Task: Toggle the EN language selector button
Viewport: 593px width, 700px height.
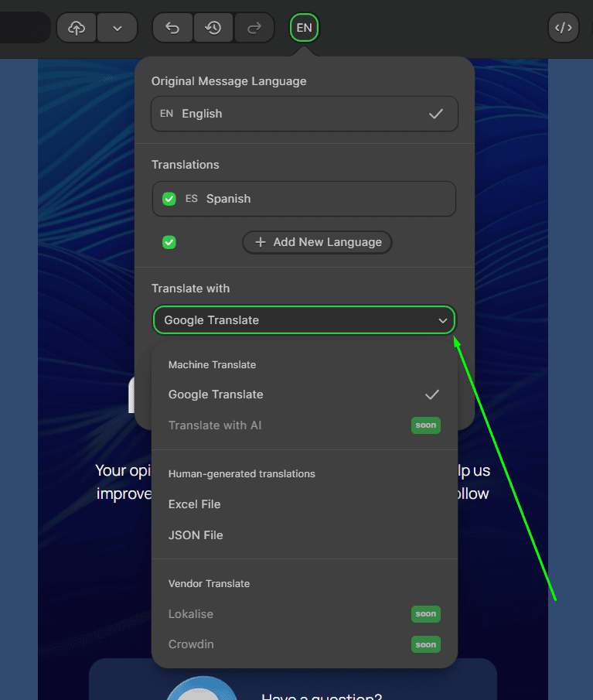Action: click(304, 28)
